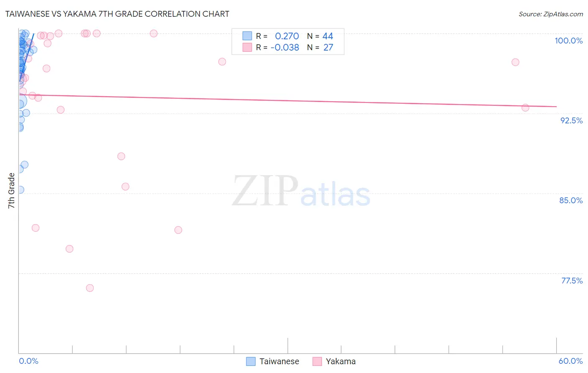Image resolution: width=588 pixels, height=373 pixels.
Task: Click the 60.0% x-axis label
Action: pyautogui.click(x=570, y=361)
